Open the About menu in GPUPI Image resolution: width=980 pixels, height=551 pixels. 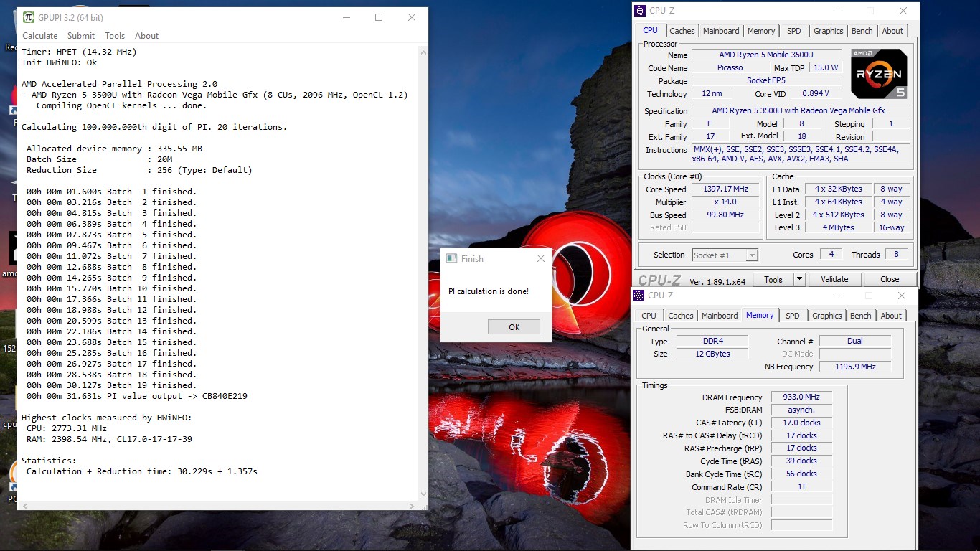click(147, 36)
